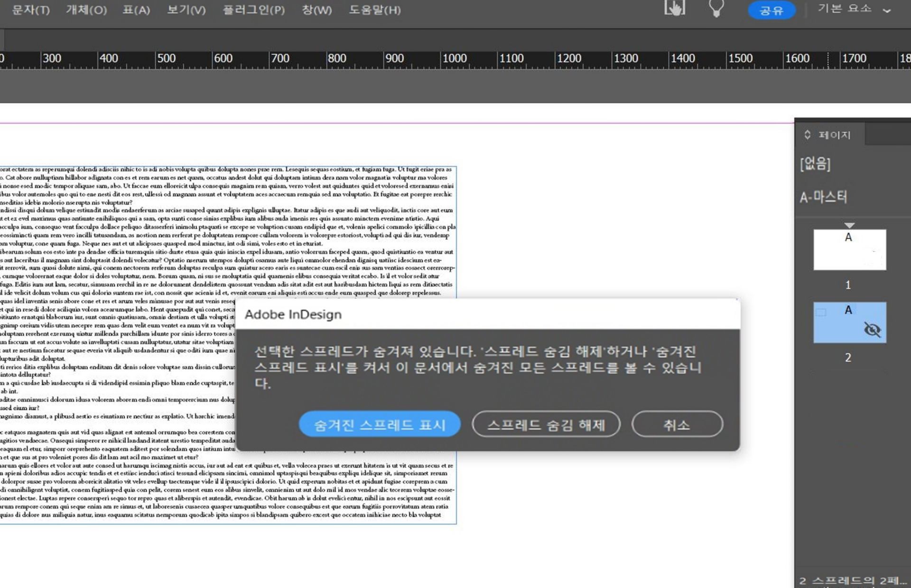This screenshot has height=588, width=911.
Task: Open the 보기(V) menu
Action: pos(186,10)
